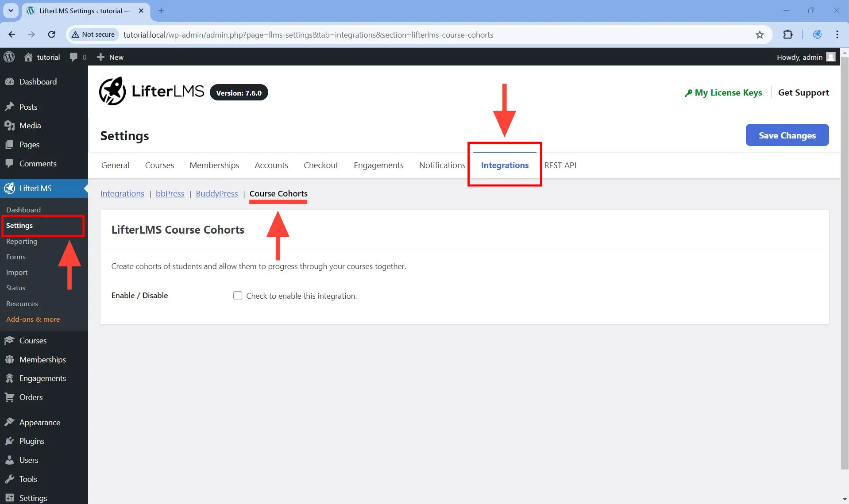Open LifterLMS Settings submenu item
This screenshot has width=849, height=504.
[19, 225]
